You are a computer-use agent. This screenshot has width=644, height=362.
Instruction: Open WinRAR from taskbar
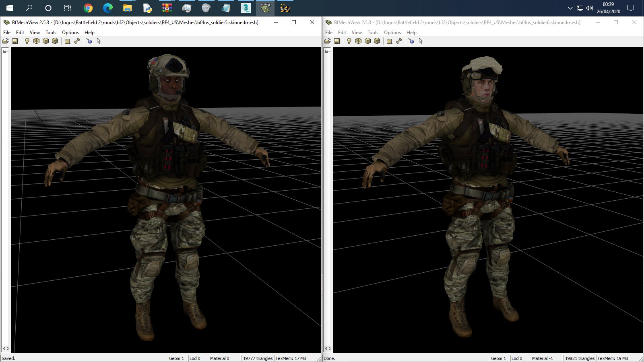point(167,8)
